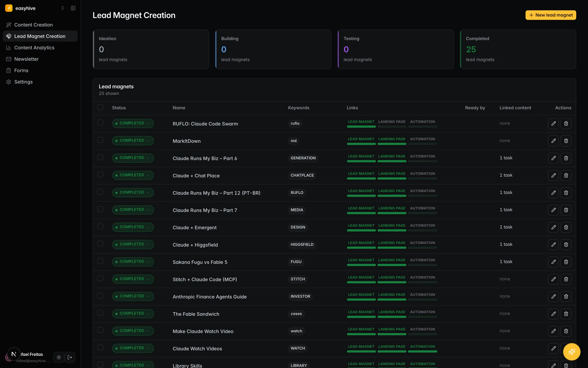The image size is (588, 368).
Task: Edit the Claude + Chat Place row
Action: pyautogui.click(x=553, y=175)
